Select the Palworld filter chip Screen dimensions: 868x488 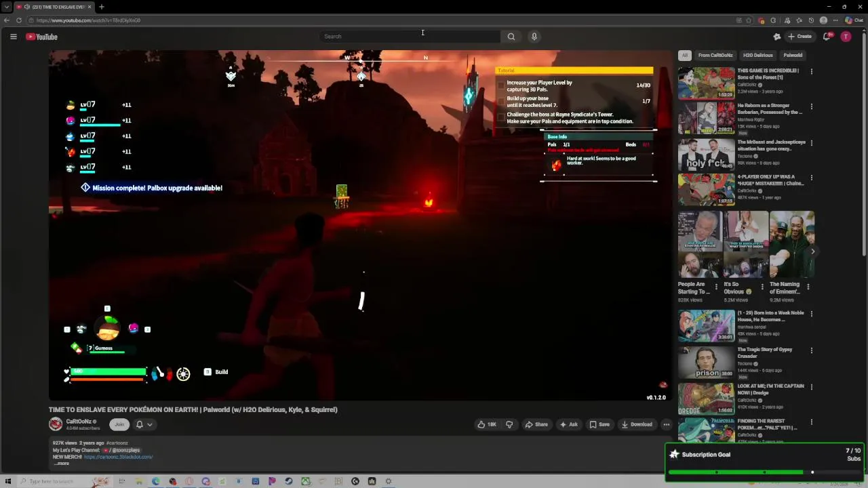(x=793, y=56)
